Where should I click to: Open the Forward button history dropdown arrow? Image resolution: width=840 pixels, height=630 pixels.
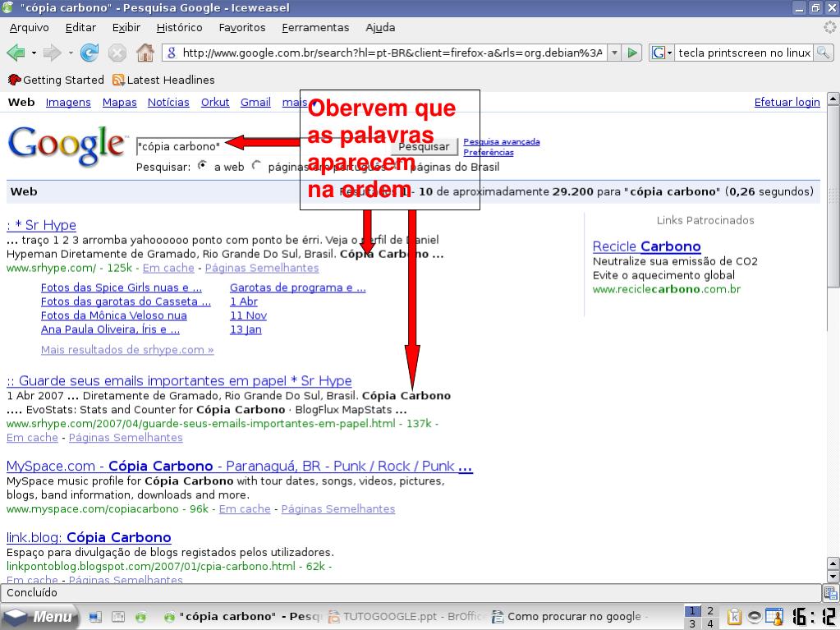point(70,53)
